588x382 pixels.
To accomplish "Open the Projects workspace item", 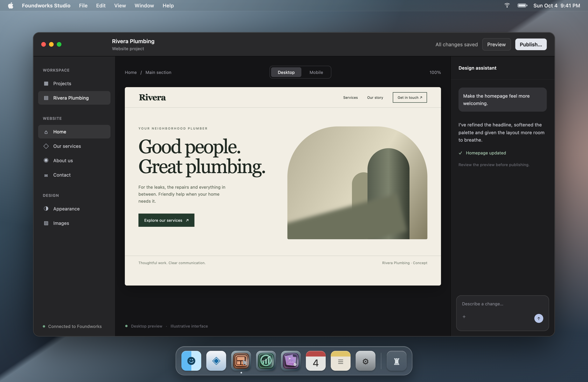I will [74, 83].
